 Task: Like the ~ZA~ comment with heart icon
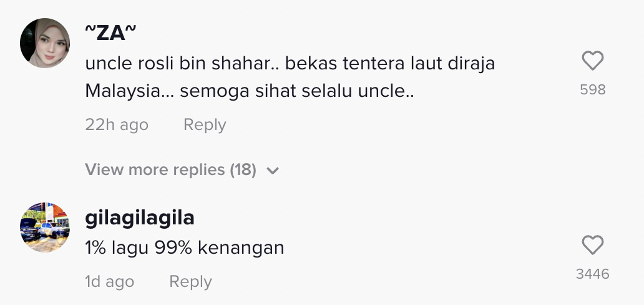[x=592, y=61]
